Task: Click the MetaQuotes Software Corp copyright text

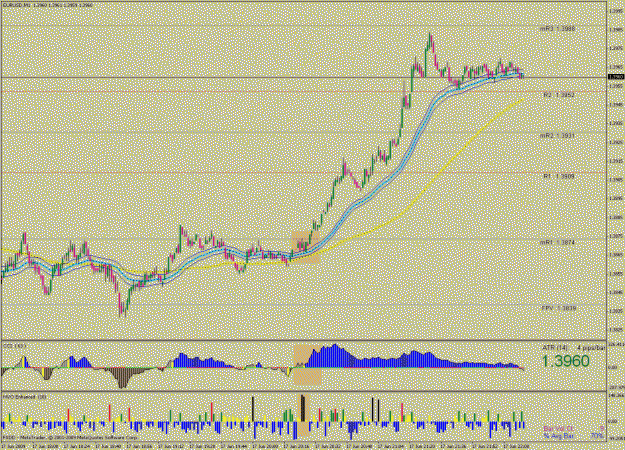Action: point(70,437)
